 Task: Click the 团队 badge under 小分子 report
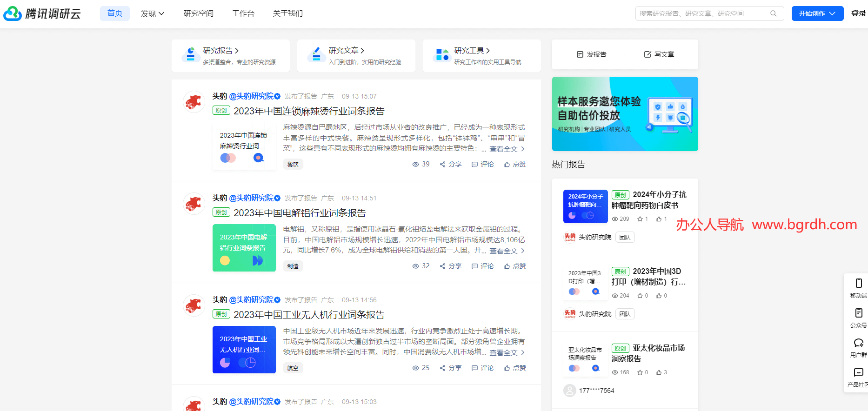[x=625, y=237]
